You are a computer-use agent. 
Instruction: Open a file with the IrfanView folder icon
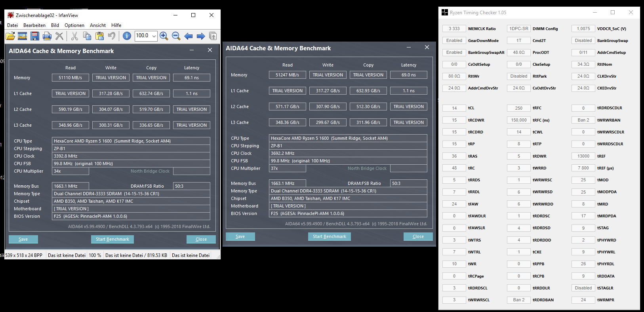pos(10,36)
